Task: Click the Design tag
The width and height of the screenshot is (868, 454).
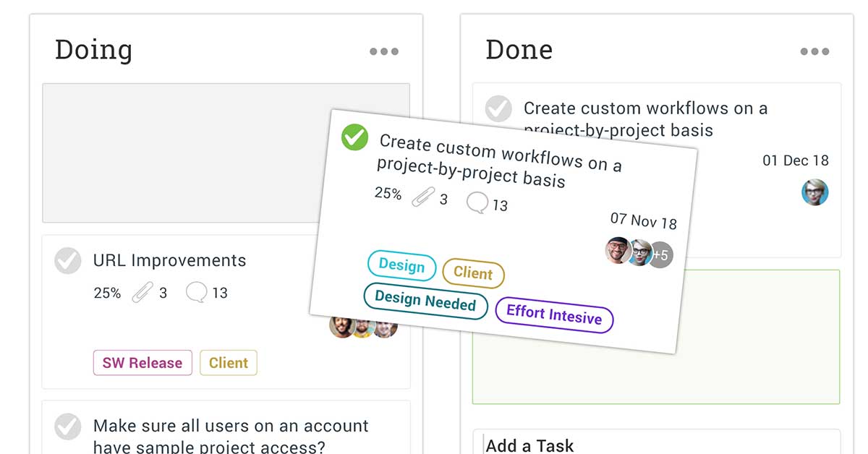Action: tap(401, 265)
